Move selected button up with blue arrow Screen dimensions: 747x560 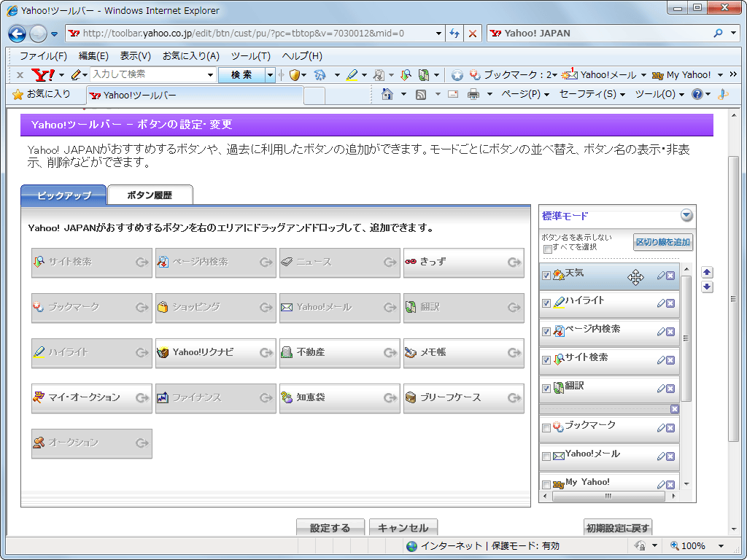pyautogui.click(x=707, y=273)
